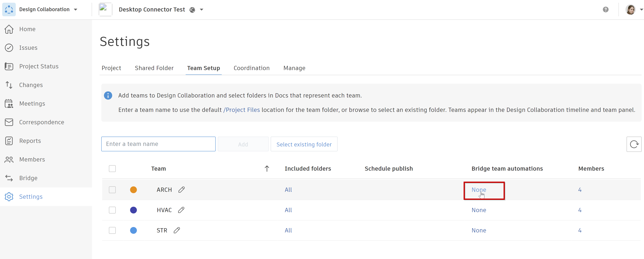Switch to the Shared Folder tab

point(154,68)
